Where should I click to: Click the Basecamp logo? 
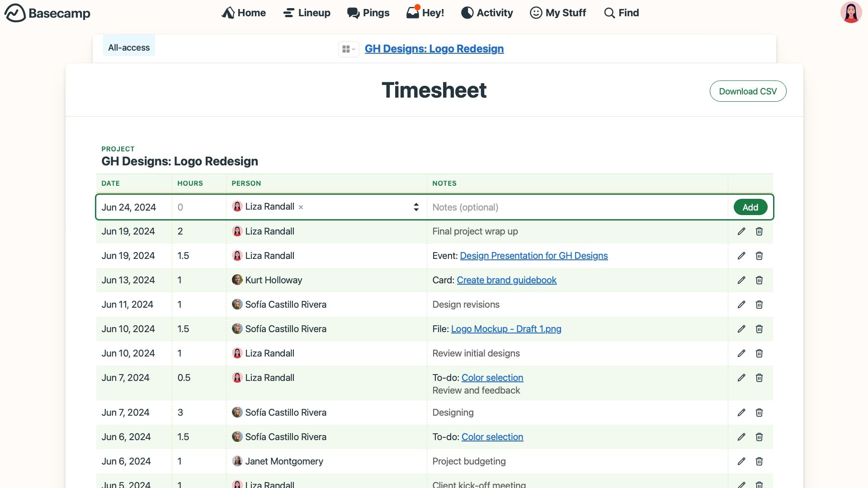point(47,13)
